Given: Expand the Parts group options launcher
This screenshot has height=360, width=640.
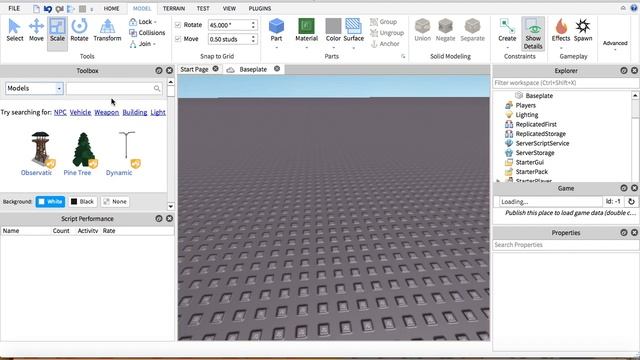Looking at the screenshot, I should [403, 56].
